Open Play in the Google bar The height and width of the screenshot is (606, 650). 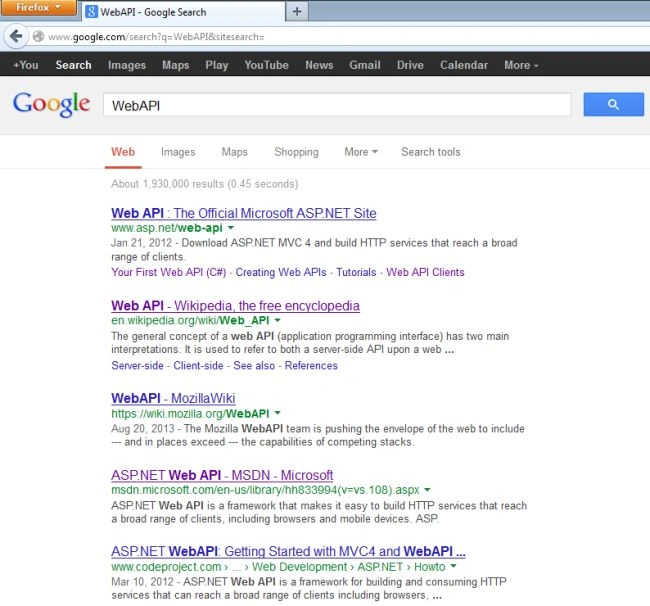217,65
